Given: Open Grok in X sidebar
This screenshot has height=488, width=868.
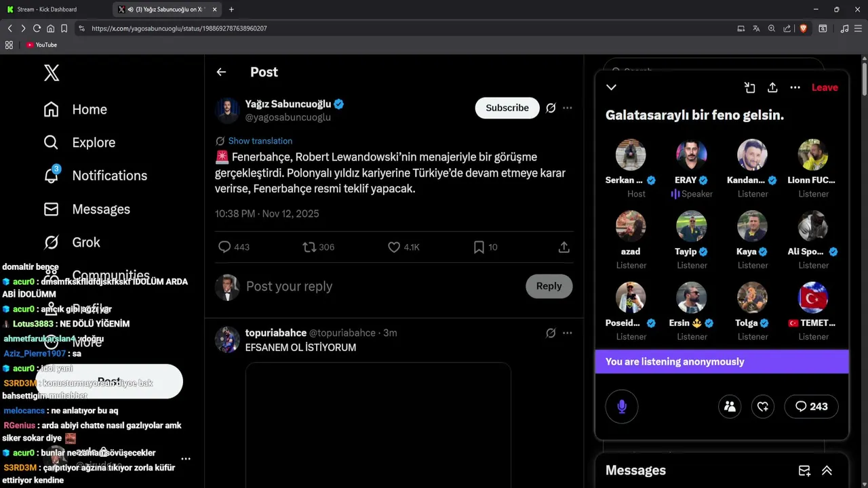Looking at the screenshot, I should click(71, 242).
